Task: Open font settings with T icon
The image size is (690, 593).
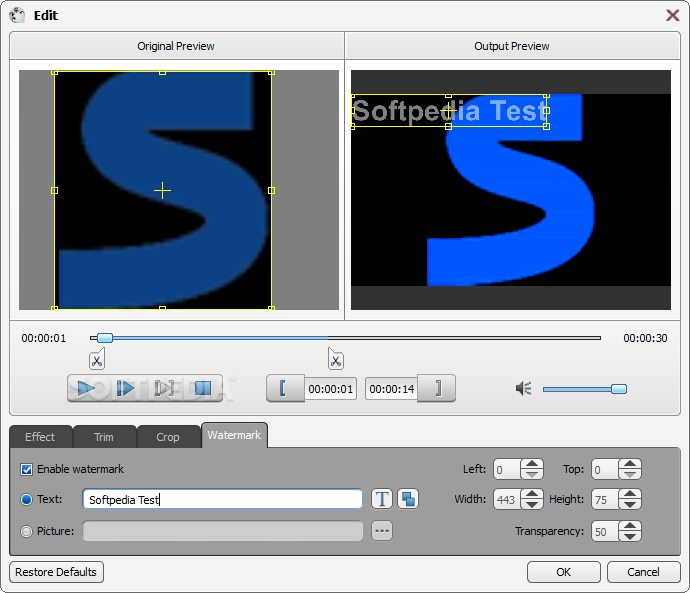Action: point(382,499)
